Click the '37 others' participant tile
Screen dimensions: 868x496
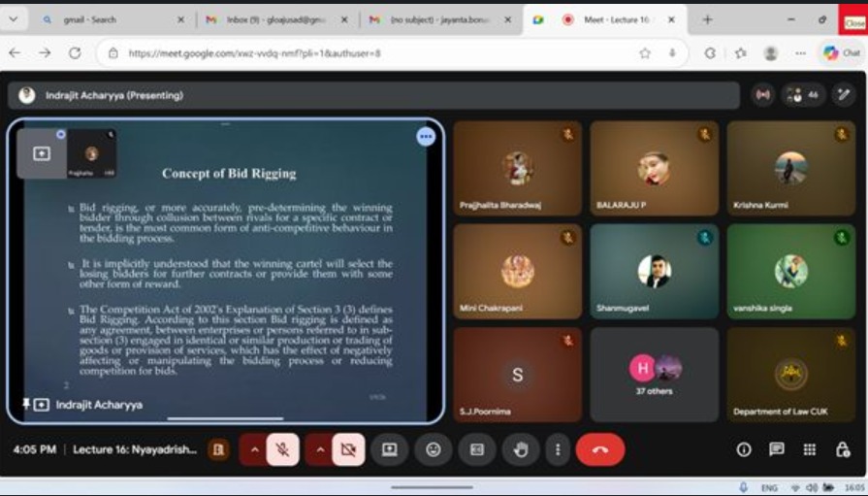pos(654,375)
